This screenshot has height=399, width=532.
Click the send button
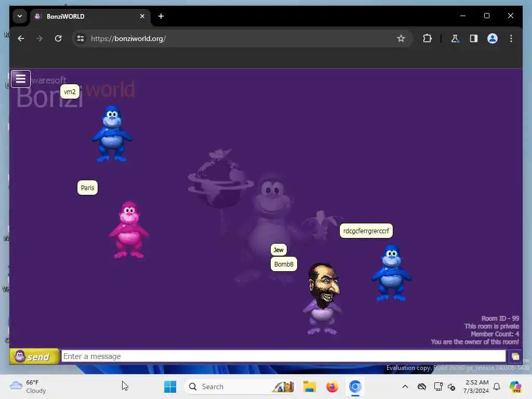(34, 356)
